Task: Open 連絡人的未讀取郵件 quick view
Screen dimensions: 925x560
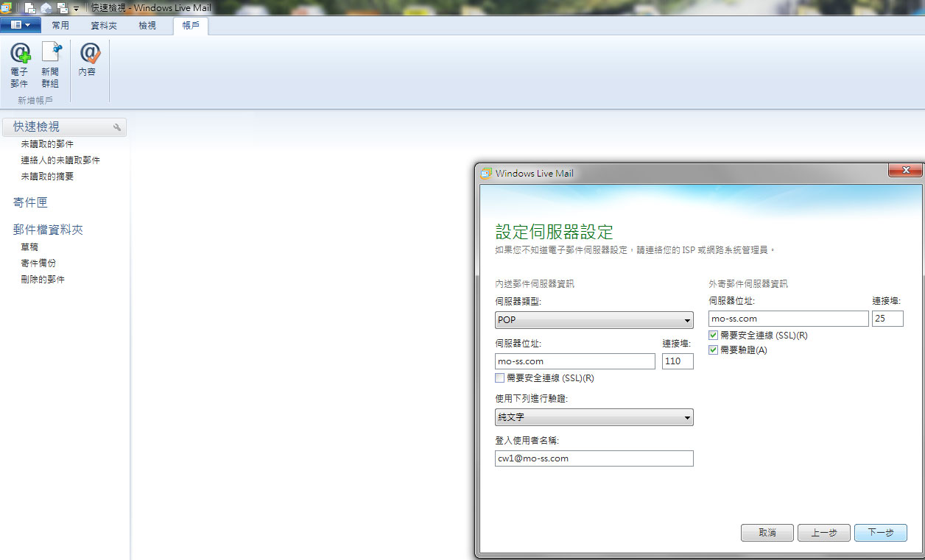Action: pos(60,160)
